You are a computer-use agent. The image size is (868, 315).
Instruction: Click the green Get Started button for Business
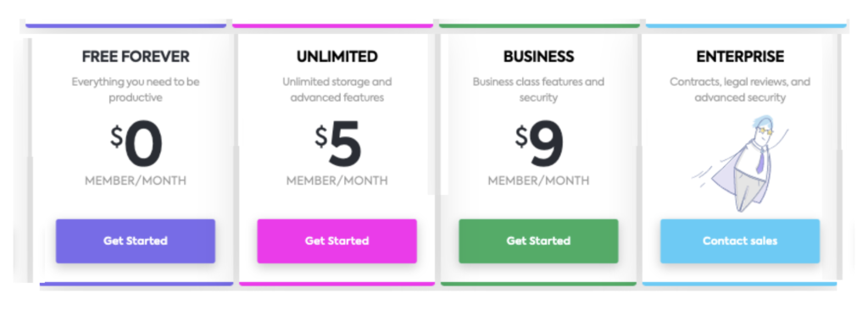point(538,241)
